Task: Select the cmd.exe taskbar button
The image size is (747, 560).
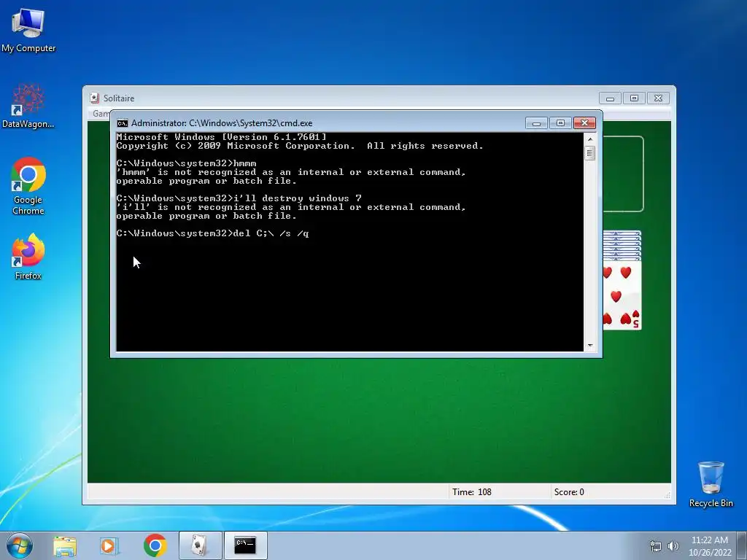Action: coord(245,545)
